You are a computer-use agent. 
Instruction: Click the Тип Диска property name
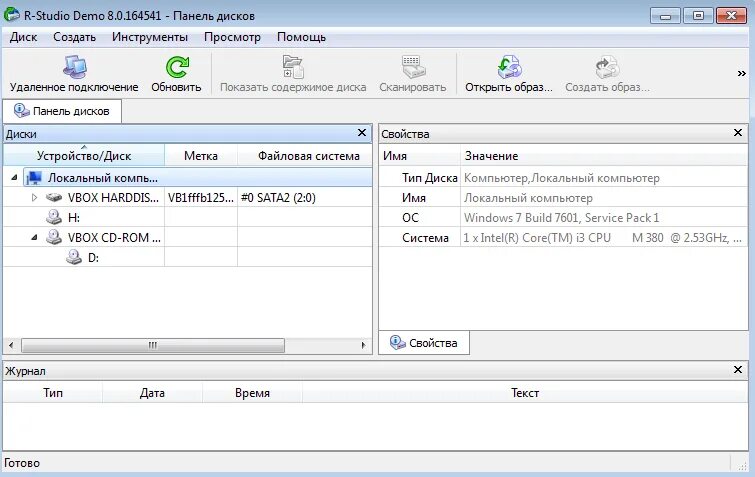click(430, 178)
